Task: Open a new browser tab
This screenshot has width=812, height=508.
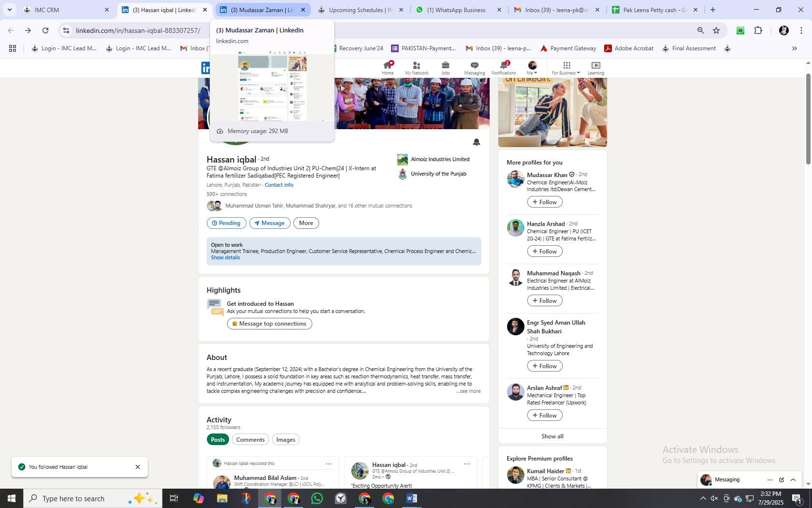Action: coord(712,10)
